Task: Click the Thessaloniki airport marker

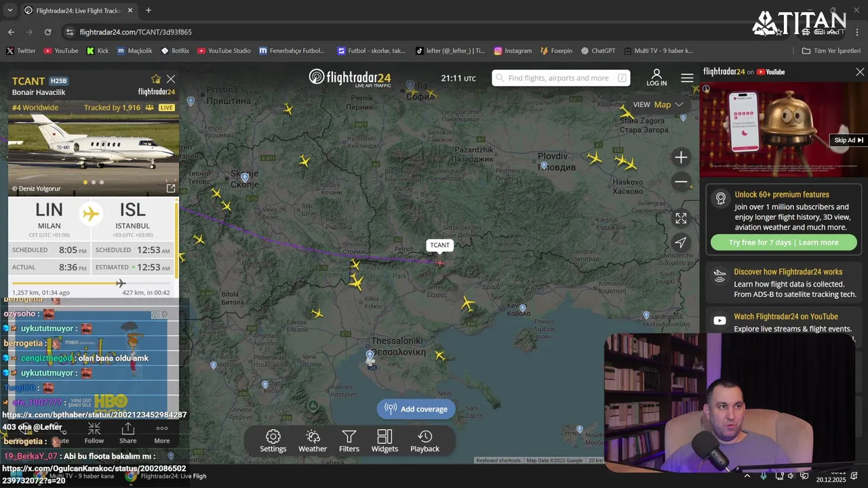Action: tap(370, 355)
